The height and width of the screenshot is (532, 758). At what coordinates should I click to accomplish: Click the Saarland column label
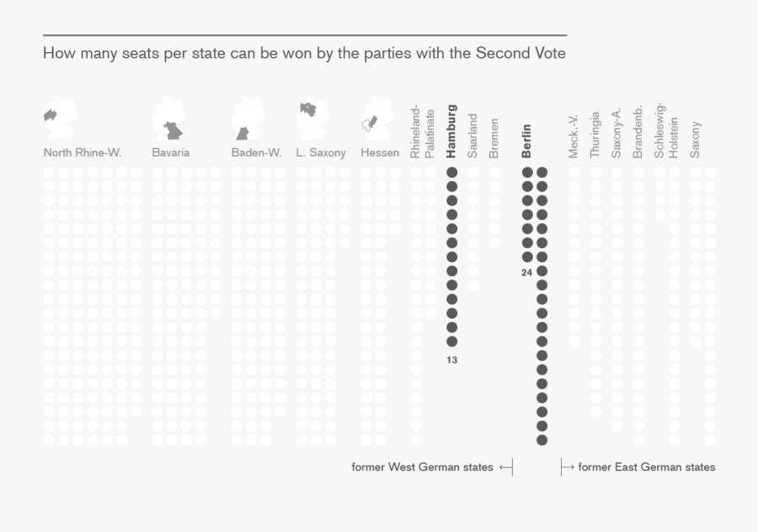473,136
